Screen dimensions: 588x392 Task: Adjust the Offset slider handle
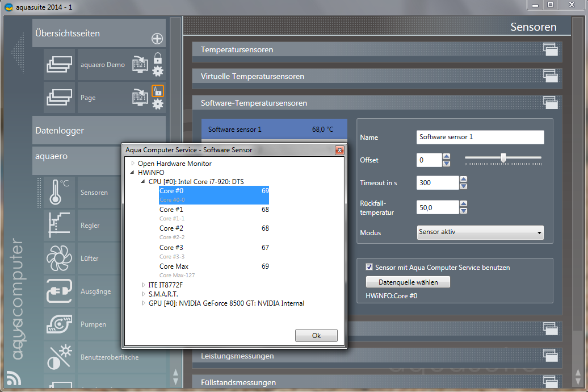(503, 158)
